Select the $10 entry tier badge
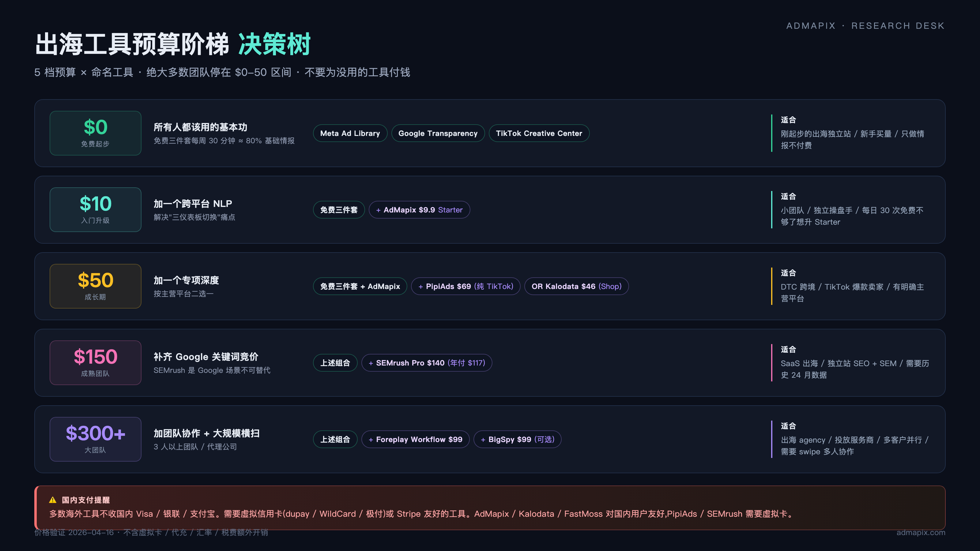Viewport: 980px width, 551px height. [95, 209]
